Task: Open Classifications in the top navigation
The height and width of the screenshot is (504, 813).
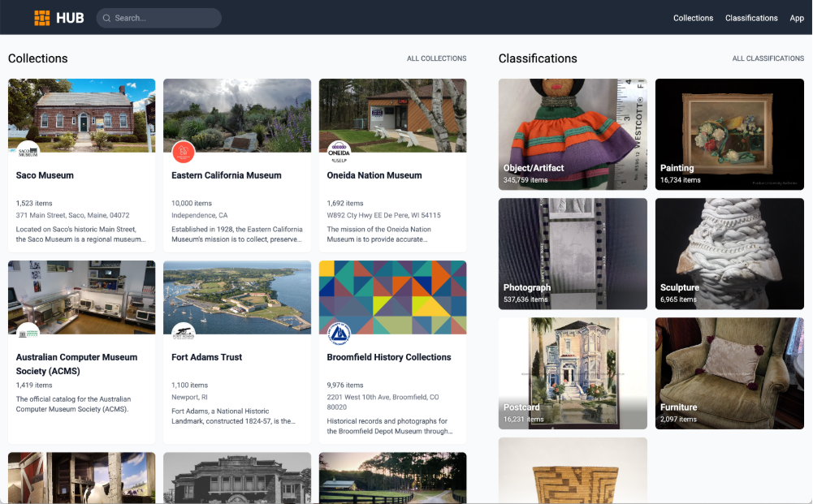Action: 751,18
